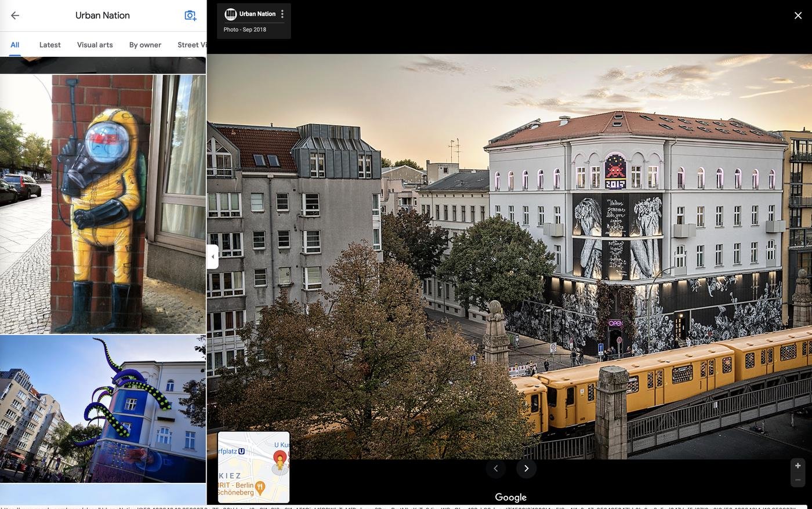Show photos in the By owner tab
The height and width of the screenshot is (509, 812).
pyautogui.click(x=145, y=45)
